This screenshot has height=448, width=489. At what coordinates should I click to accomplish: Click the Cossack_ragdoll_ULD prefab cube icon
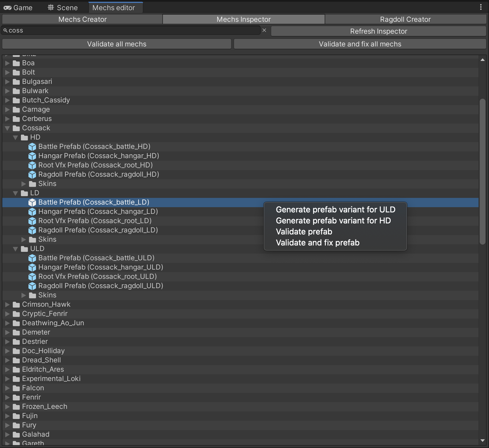(x=32, y=286)
